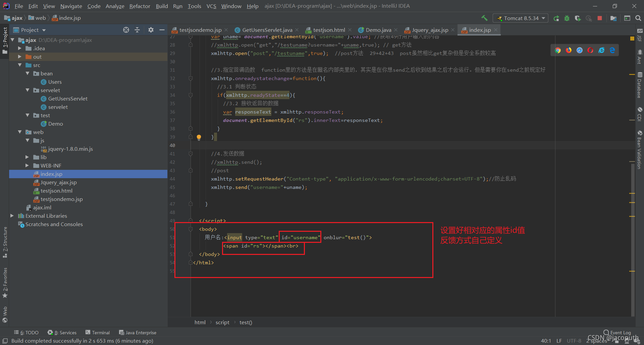Open the VCS menu
The width and height of the screenshot is (644, 345).
[x=211, y=6]
